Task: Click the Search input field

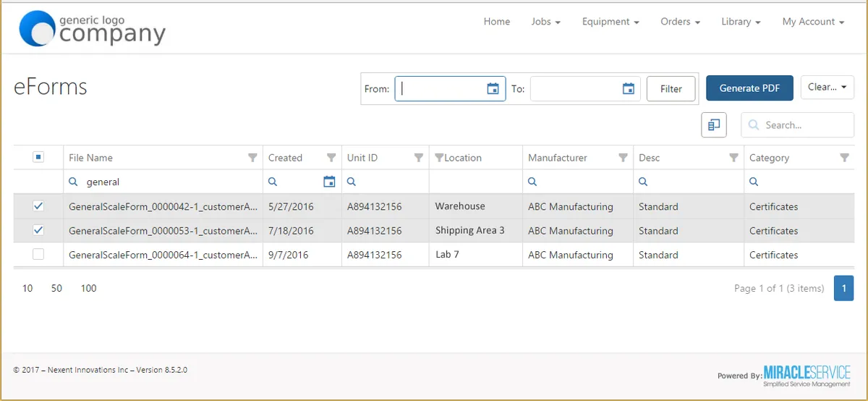Action: coord(804,125)
